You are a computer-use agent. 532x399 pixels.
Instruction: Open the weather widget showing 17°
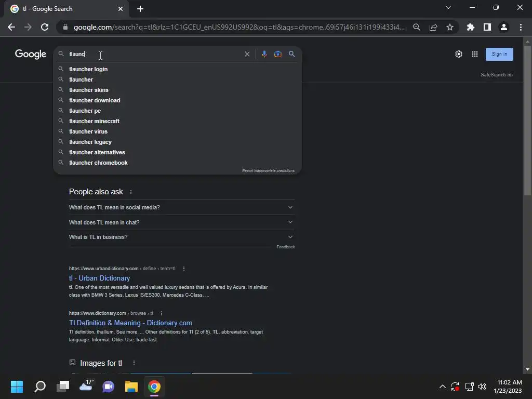tap(86, 386)
